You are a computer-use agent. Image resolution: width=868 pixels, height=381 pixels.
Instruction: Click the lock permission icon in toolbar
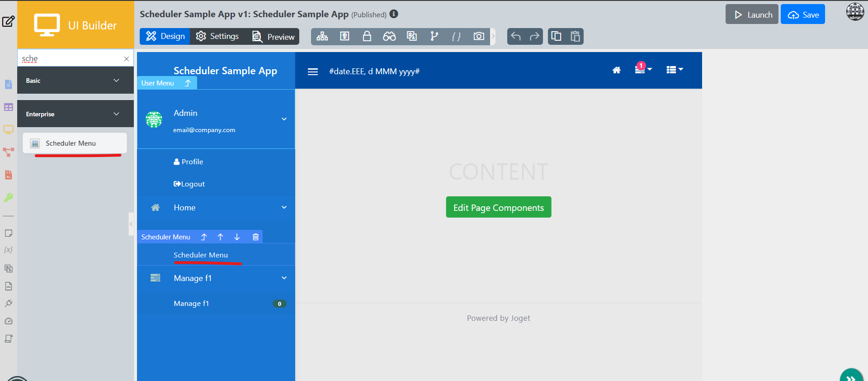click(367, 36)
